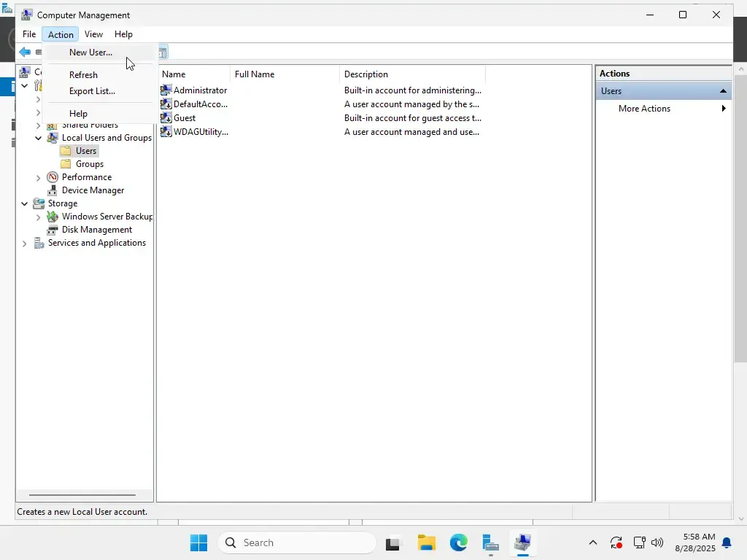747x560 pixels.
Task: Click the Administrator user account icon
Action: [166, 90]
